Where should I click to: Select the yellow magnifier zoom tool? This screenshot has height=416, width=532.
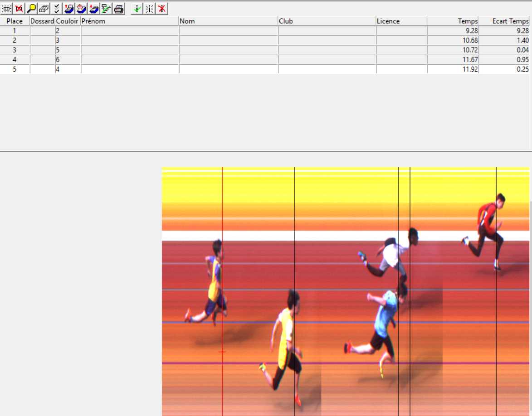[x=32, y=9]
